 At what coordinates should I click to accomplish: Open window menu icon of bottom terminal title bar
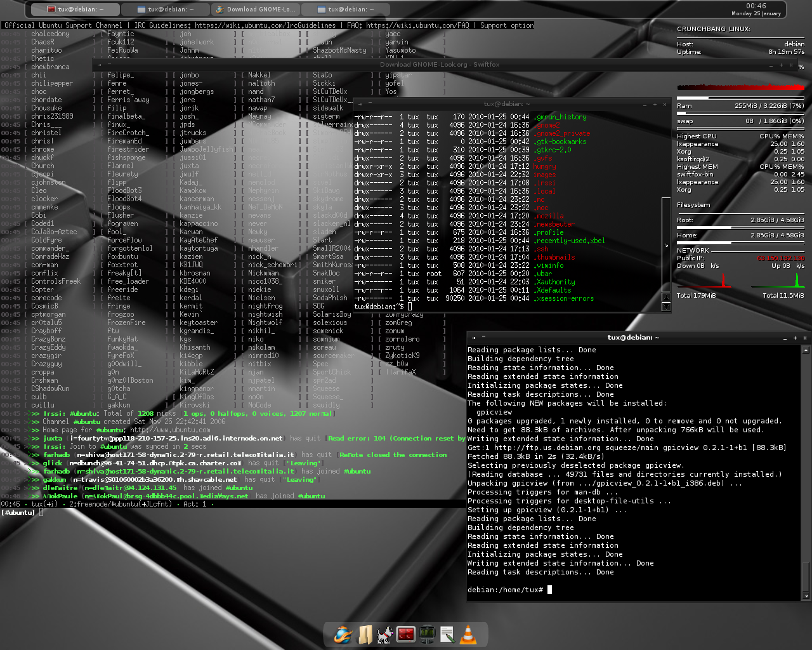(474, 337)
